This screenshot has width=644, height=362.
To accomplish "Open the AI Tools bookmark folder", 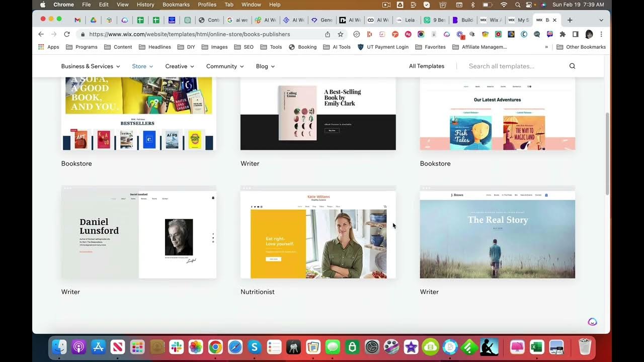I will pyautogui.click(x=337, y=47).
